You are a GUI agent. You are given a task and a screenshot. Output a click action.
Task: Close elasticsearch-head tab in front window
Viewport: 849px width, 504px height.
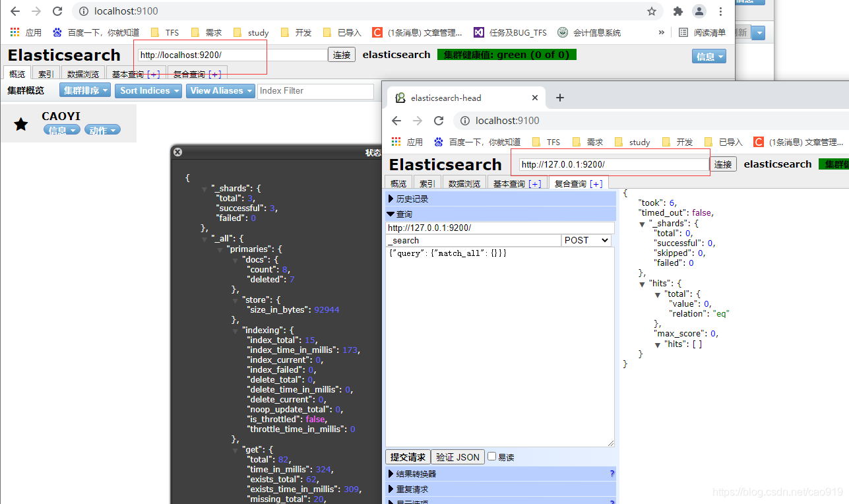coord(535,98)
